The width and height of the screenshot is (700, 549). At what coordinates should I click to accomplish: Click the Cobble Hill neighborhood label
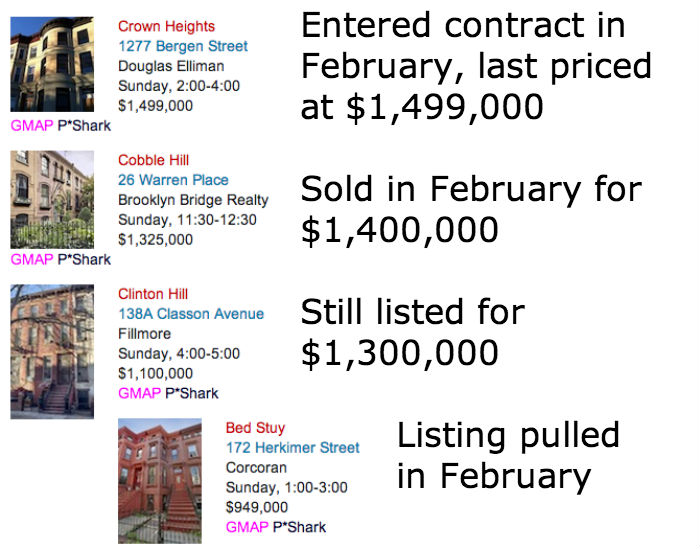tap(154, 160)
